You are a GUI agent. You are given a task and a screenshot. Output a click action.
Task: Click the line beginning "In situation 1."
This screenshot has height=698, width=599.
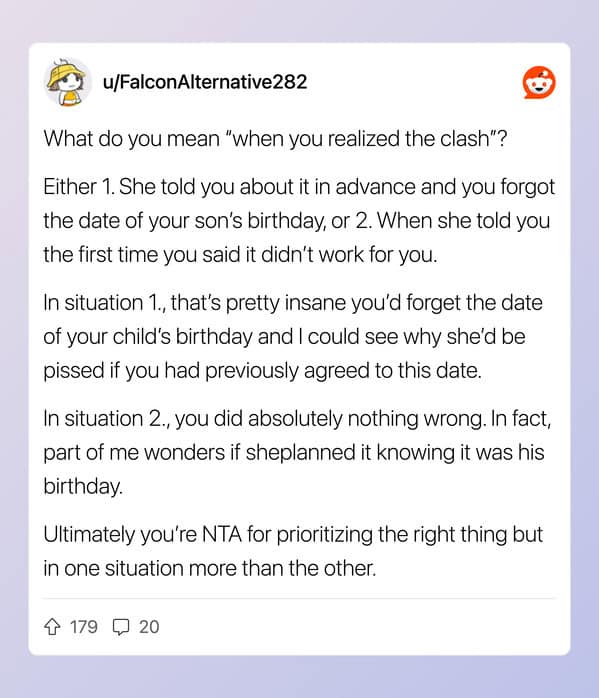(x=293, y=303)
